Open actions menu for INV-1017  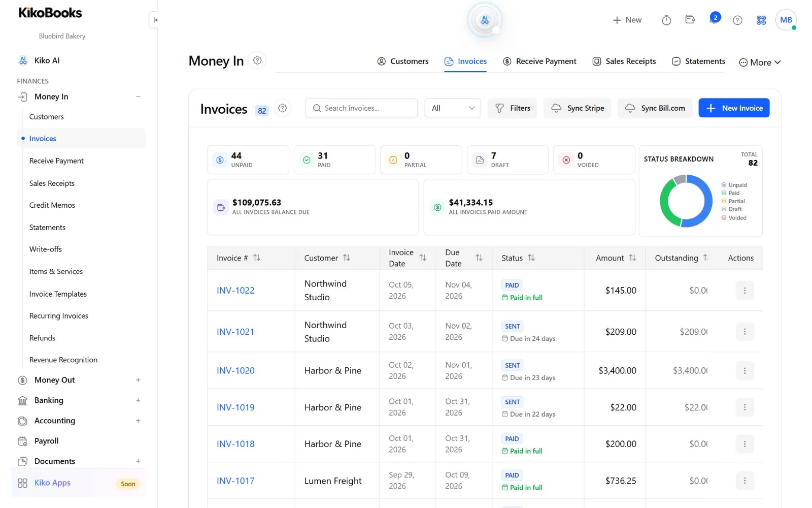745,481
